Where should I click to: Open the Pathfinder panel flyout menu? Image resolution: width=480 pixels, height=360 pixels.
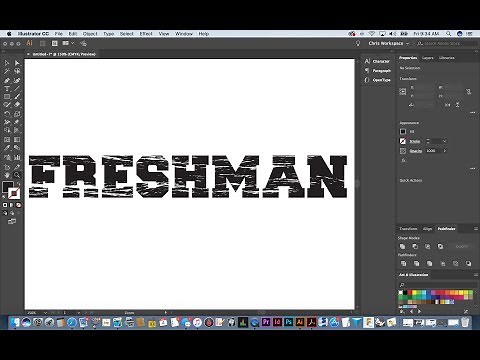(476, 229)
